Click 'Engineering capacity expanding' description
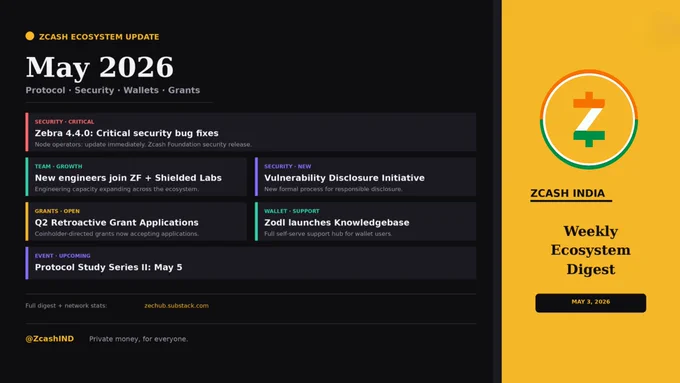This screenshot has height=383, width=680. 117,189
